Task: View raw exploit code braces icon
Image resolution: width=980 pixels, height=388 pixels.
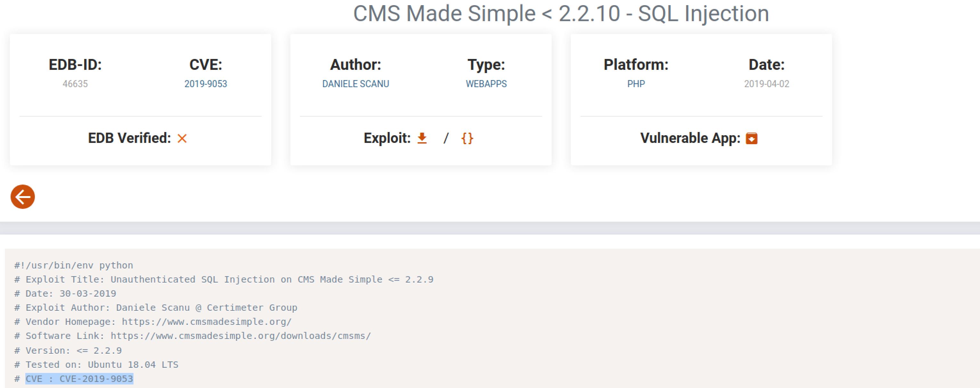Action: pos(467,138)
